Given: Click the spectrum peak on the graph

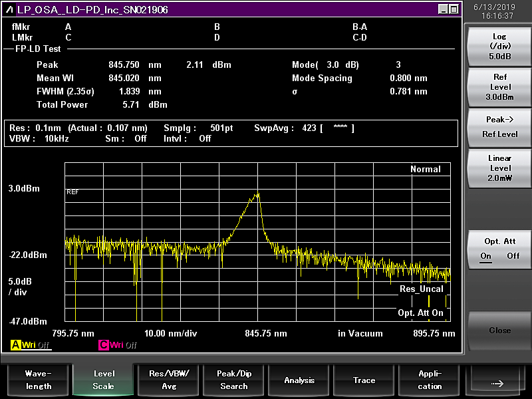Looking at the screenshot, I should 257,194.
